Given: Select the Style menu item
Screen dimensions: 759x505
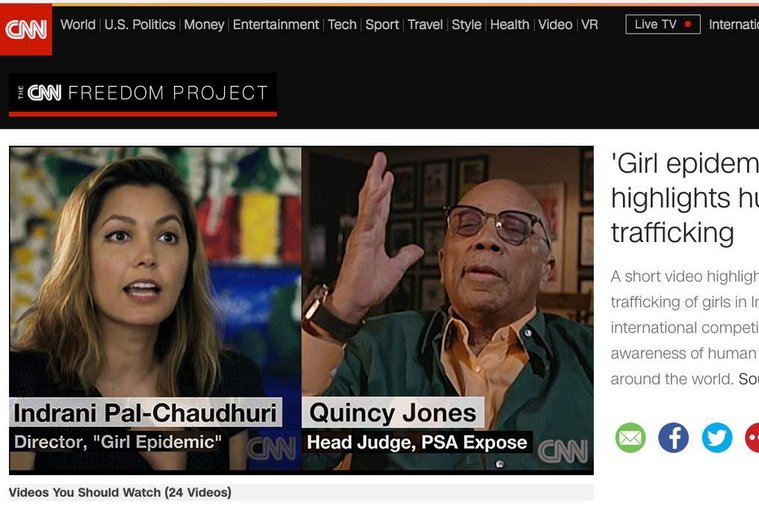Looking at the screenshot, I should pos(466,24).
